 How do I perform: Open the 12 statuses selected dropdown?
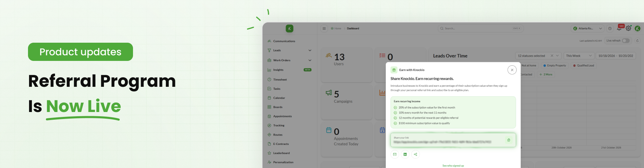[x=538, y=56]
